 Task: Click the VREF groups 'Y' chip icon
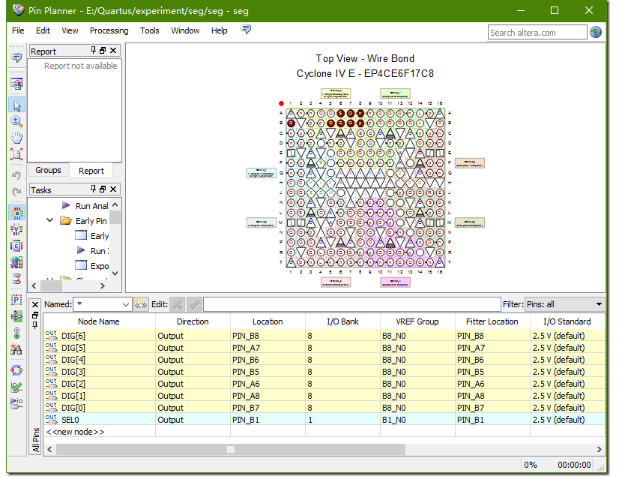(x=17, y=229)
